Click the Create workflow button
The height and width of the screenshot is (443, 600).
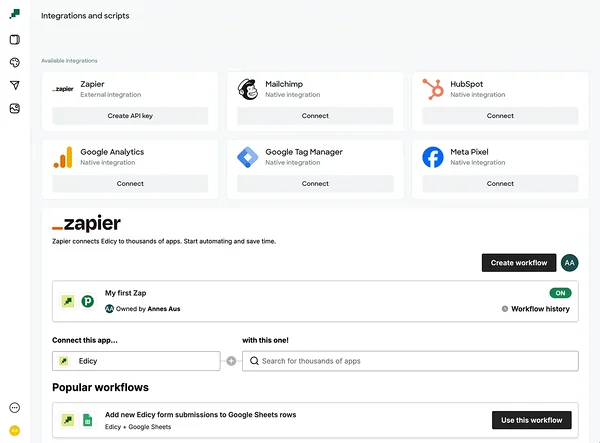519,263
